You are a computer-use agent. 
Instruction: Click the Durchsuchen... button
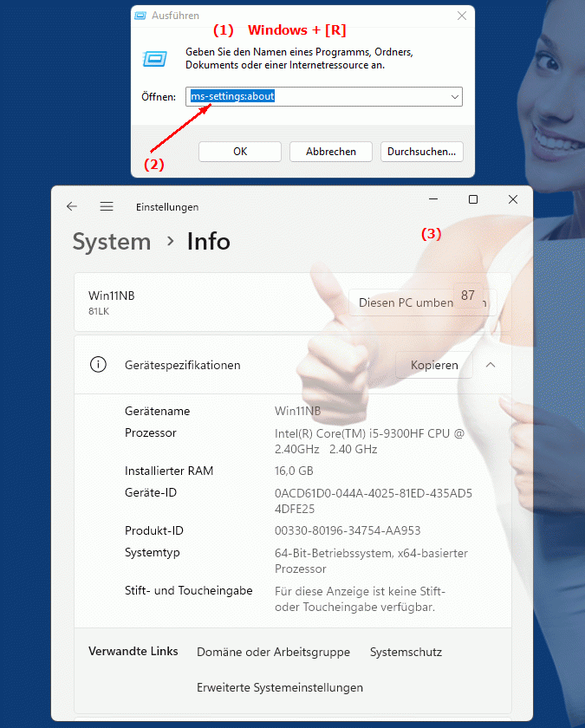click(x=422, y=152)
